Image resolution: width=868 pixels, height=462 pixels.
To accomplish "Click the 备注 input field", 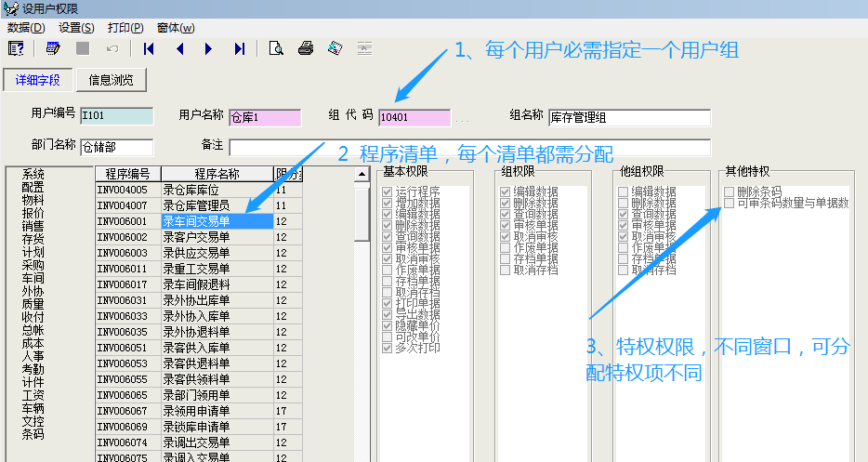I will tap(469, 147).
